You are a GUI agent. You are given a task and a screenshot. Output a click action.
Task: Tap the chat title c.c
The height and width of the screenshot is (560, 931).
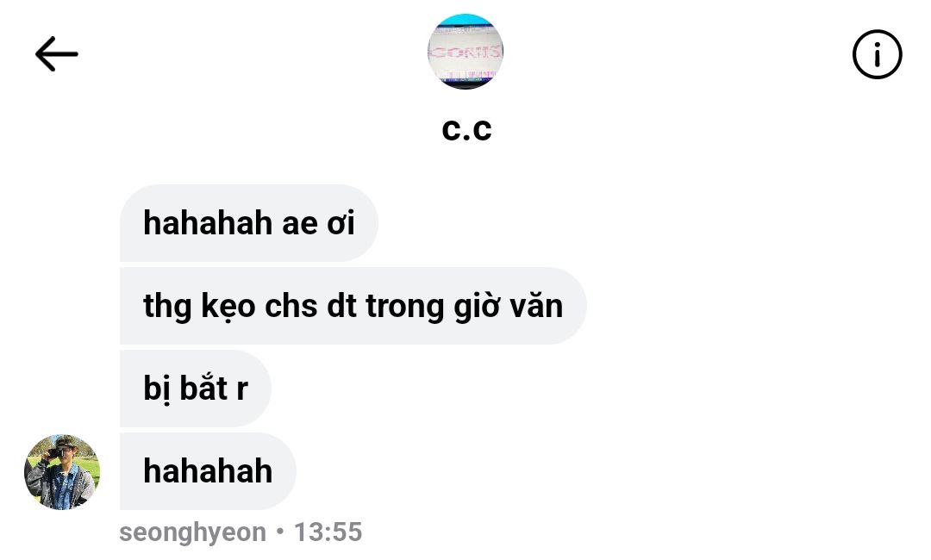click(466, 129)
